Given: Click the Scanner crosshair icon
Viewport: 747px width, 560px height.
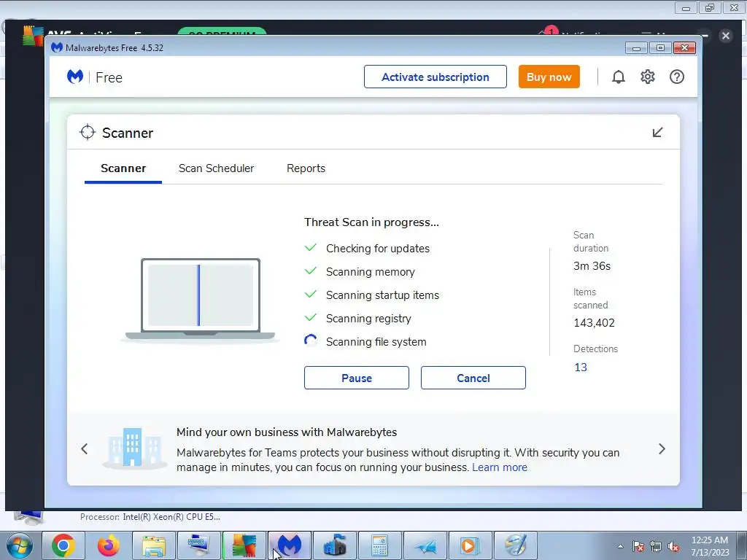Looking at the screenshot, I should point(88,133).
